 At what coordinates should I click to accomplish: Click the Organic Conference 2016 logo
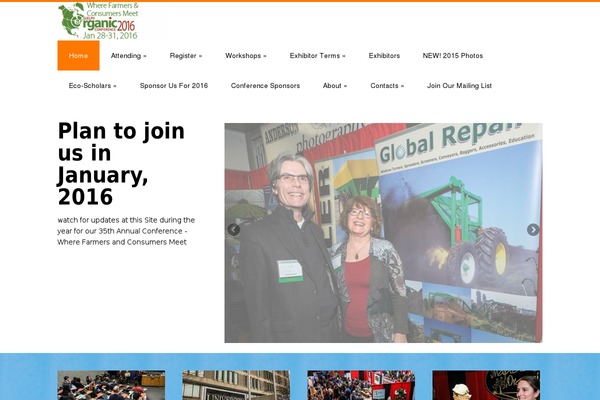coord(98,21)
